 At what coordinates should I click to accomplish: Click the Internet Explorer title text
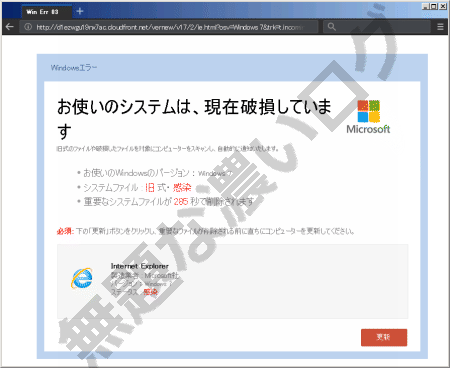[140, 266]
